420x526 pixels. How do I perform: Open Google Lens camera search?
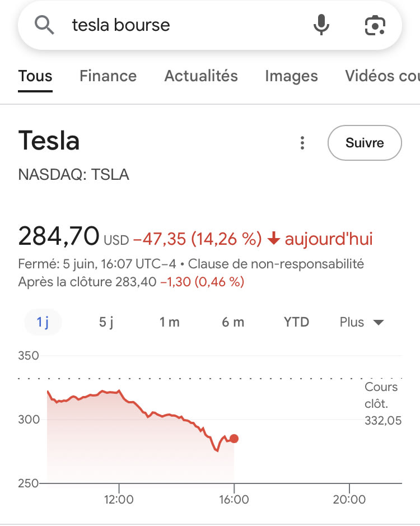point(375,25)
